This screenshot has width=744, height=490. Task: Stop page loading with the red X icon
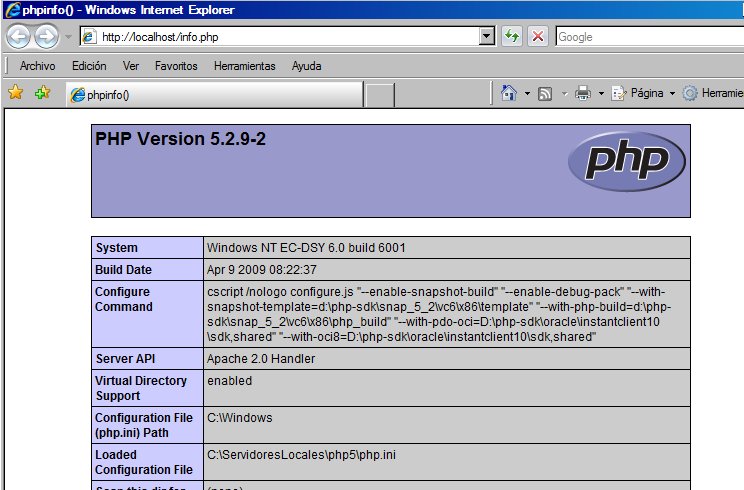(538, 37)
